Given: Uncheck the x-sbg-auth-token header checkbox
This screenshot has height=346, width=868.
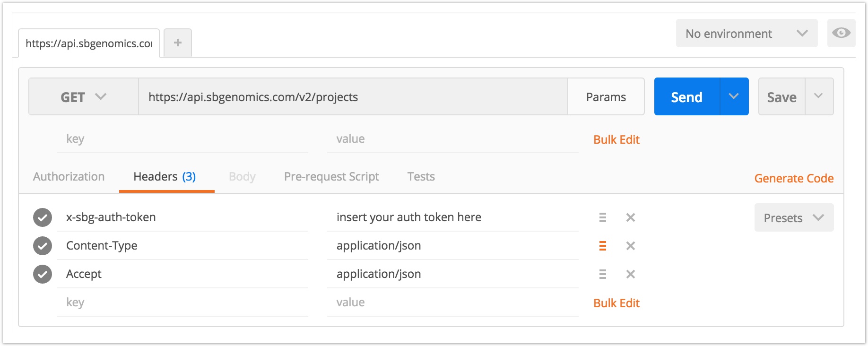Looking at the screenshot, I should pyautogui.click(x=43, y=217).
